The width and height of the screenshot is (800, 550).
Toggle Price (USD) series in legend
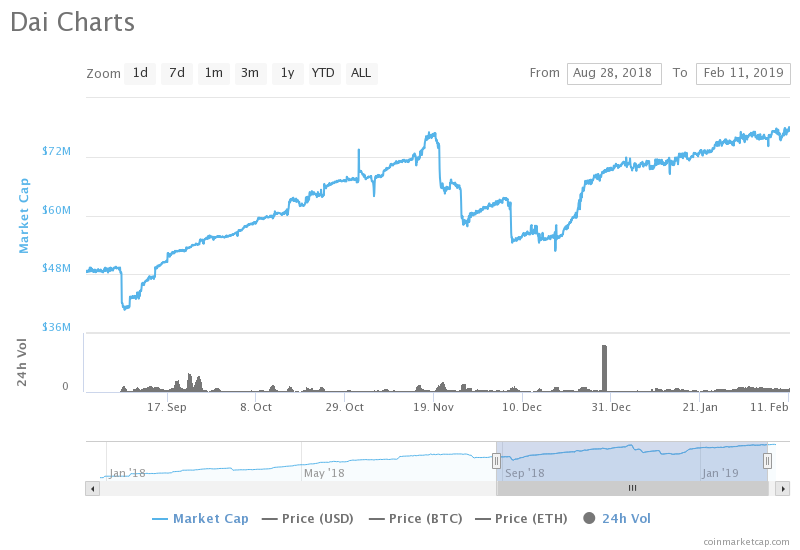(308, 519)
